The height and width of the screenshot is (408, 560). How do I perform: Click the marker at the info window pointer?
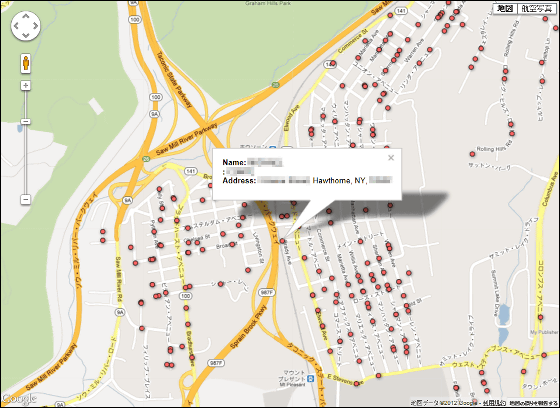coord(282,241)
